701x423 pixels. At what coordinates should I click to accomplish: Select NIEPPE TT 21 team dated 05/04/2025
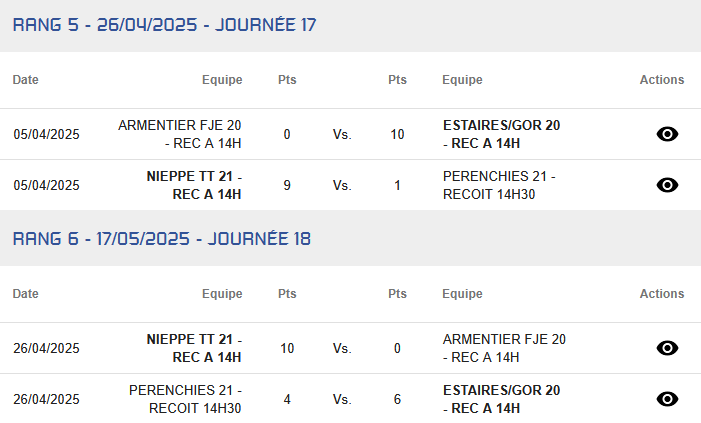[x=194, y=185]
